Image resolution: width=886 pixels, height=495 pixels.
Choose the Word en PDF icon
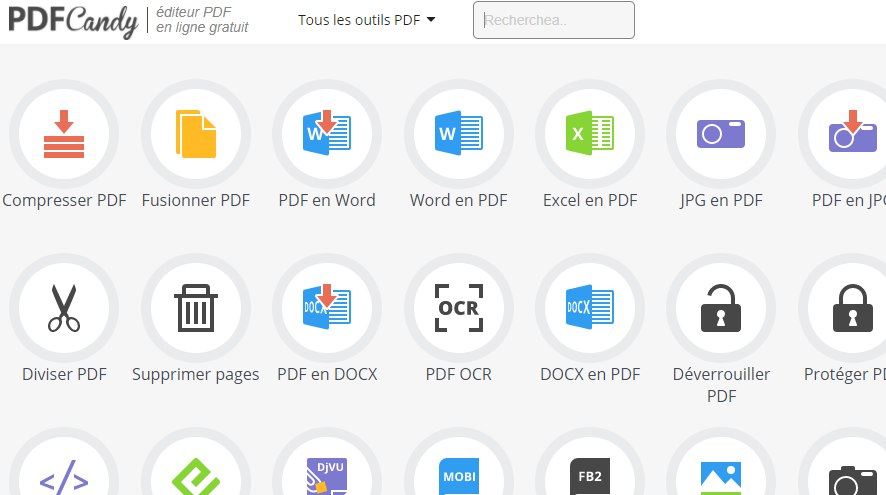pyautogui.click(x=459, y=134)
